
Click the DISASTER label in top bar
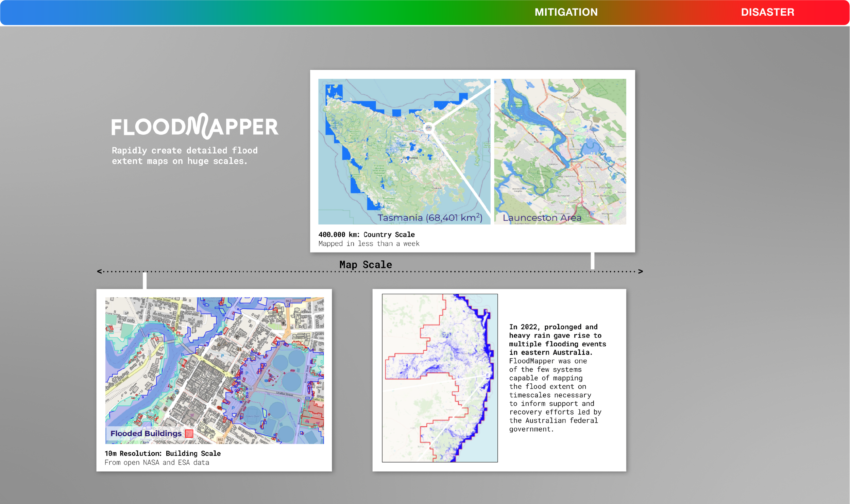tap(767, 12)
